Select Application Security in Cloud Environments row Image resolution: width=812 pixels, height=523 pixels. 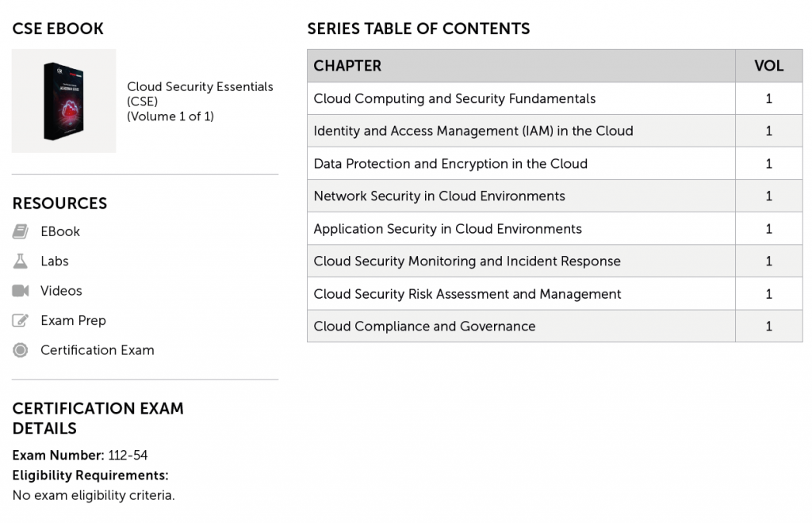click(447, 229)
